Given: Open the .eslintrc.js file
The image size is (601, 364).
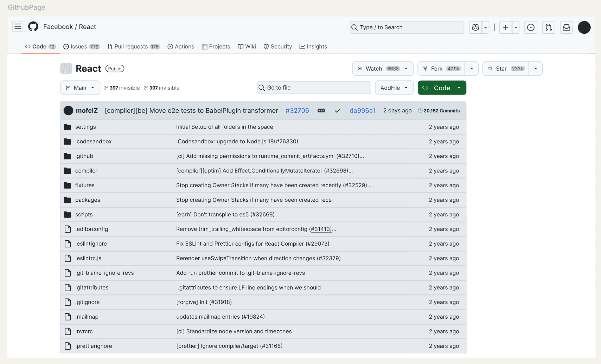Looking at the screenshot, I should [88, 258].
